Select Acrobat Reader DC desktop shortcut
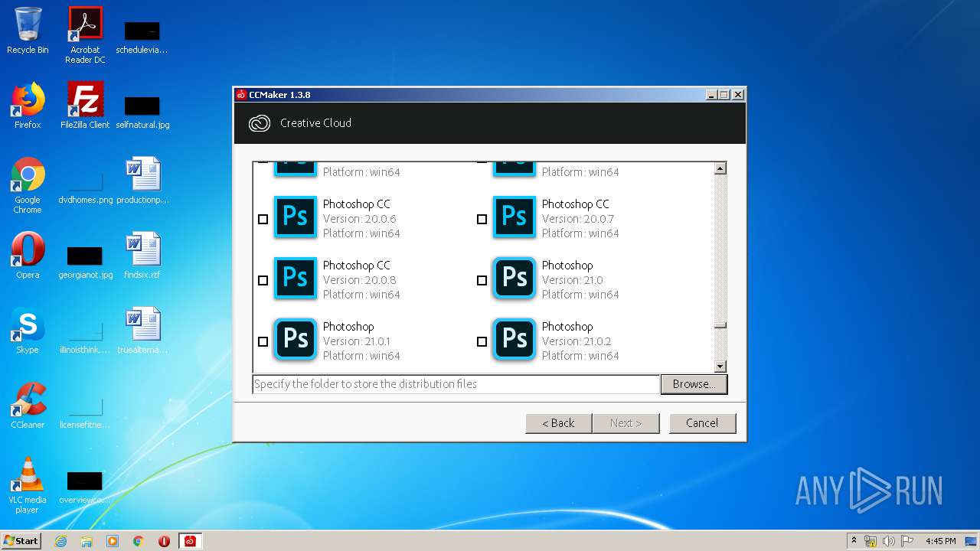This screenshot has width=980, height=551. point(85,35)
